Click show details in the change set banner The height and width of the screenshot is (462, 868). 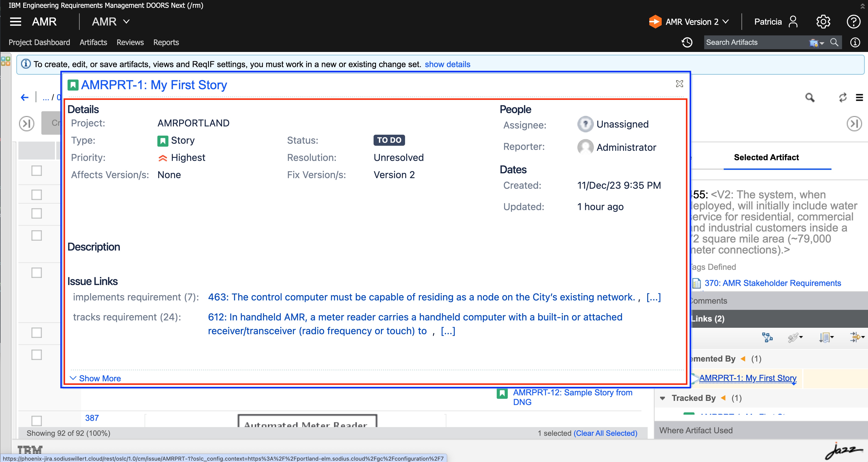[x=447, y=64]
